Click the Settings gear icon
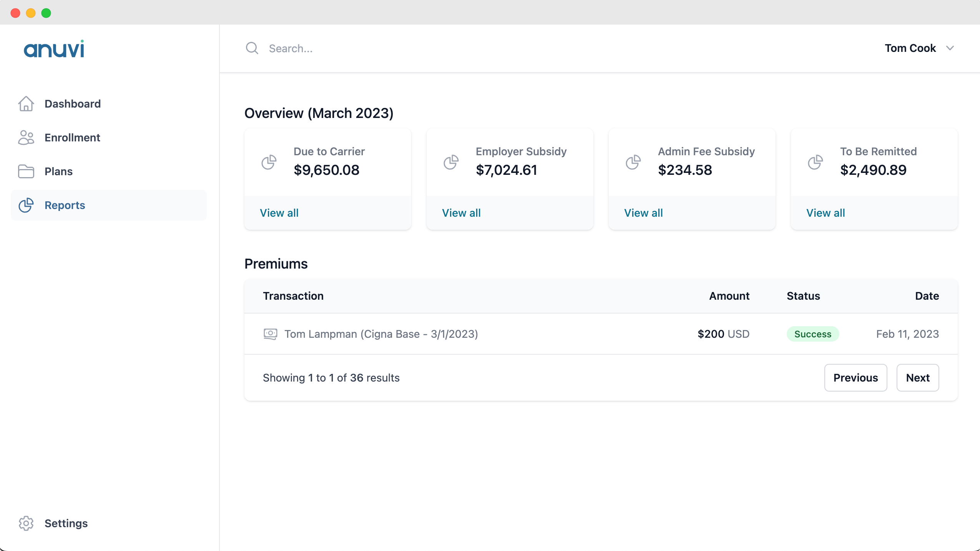 coord(26,523)
